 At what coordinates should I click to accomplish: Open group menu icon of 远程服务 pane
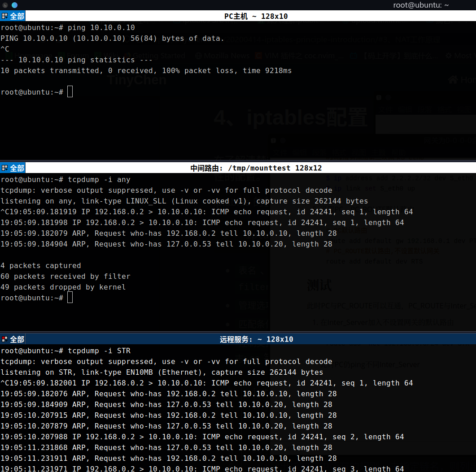pyautogui.click(x=4, y=339)
